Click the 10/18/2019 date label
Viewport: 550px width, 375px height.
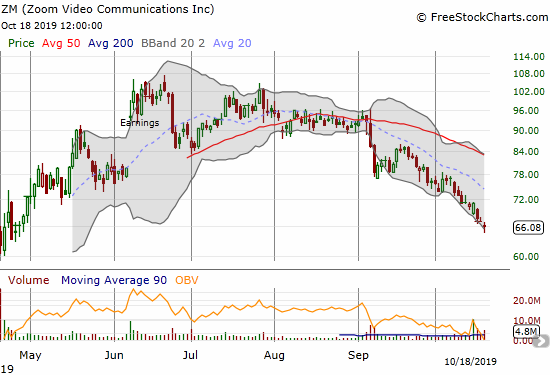[470, 361]
